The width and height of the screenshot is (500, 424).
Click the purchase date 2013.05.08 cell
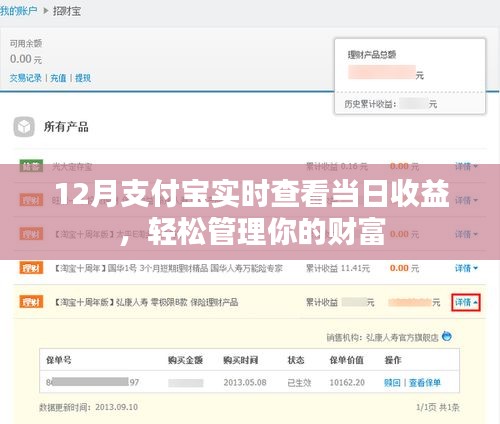tap(245, 382)
